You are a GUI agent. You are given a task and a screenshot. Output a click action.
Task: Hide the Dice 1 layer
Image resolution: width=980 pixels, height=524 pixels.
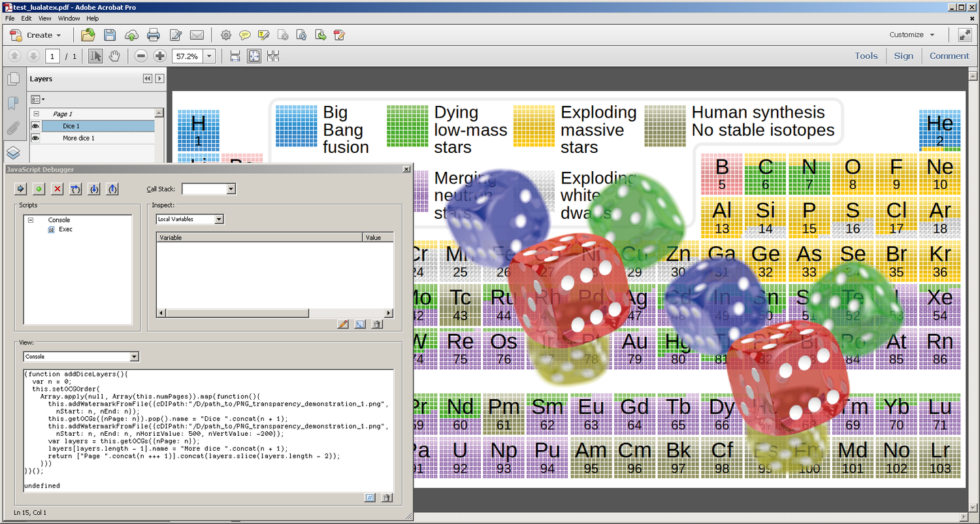[x=36, y=126]
